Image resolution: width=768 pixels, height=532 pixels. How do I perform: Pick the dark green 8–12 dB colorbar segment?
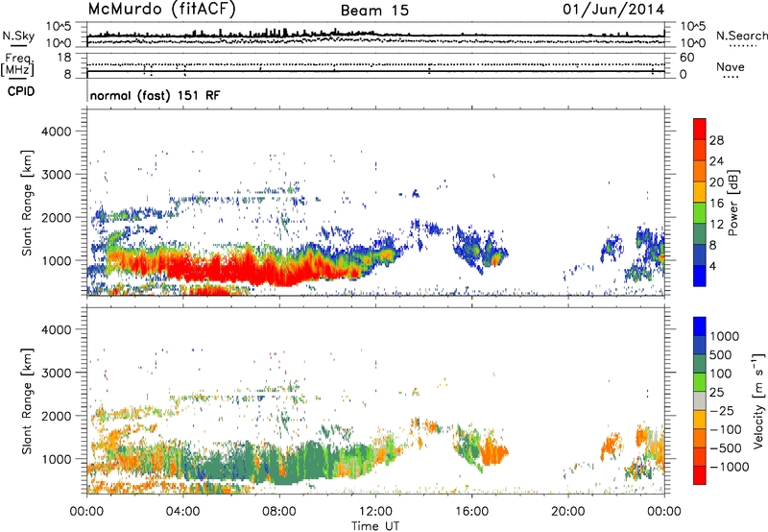(x=700, y=234)
